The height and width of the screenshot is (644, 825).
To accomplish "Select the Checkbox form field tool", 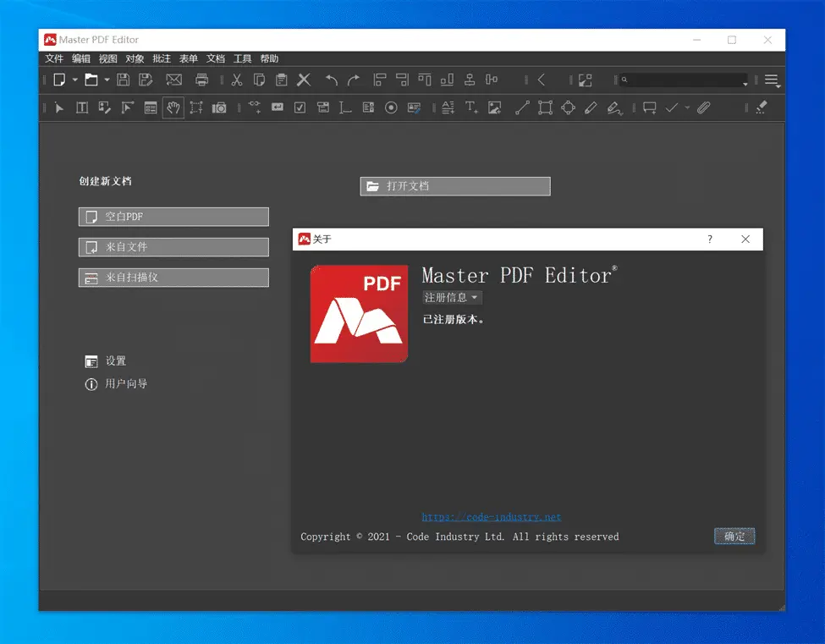I will click(x=300, y=107).
